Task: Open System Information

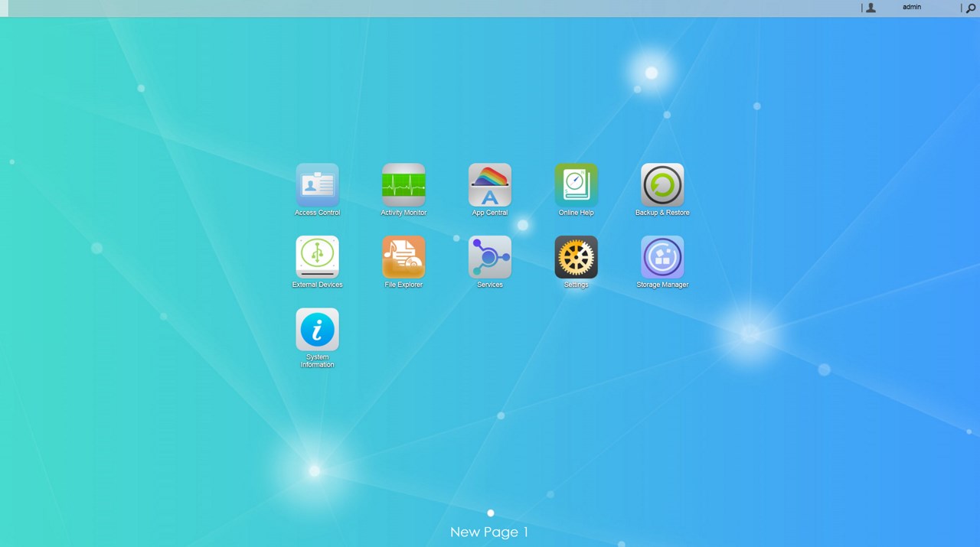Action: point(318,330)
